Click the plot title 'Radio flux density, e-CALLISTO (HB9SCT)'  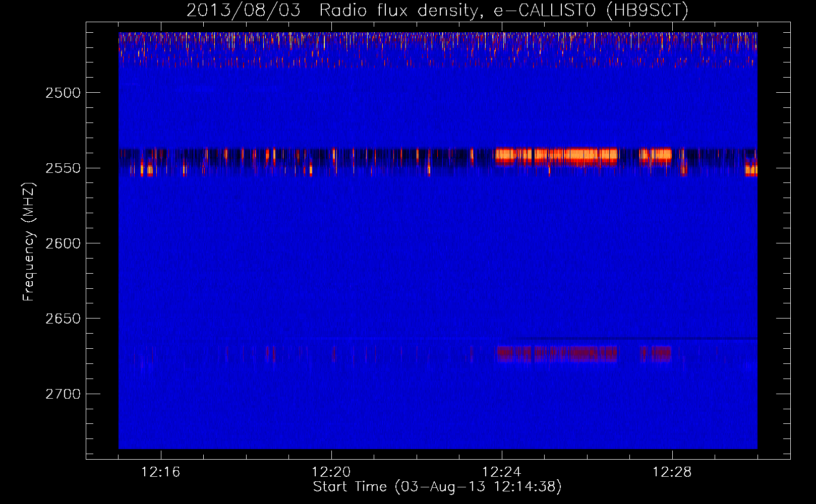tap(504, 10)
